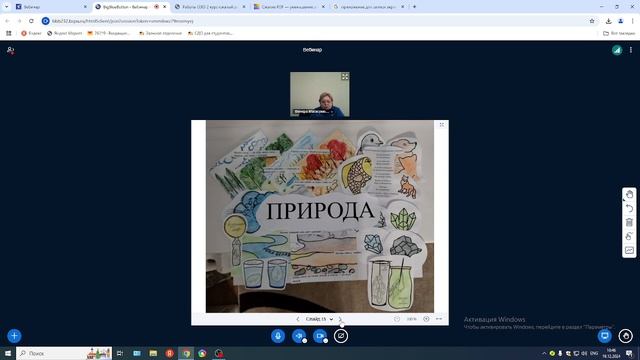This screenshot has height=360, width=640.
Task: Mute the microphone button
Action: 278,336
